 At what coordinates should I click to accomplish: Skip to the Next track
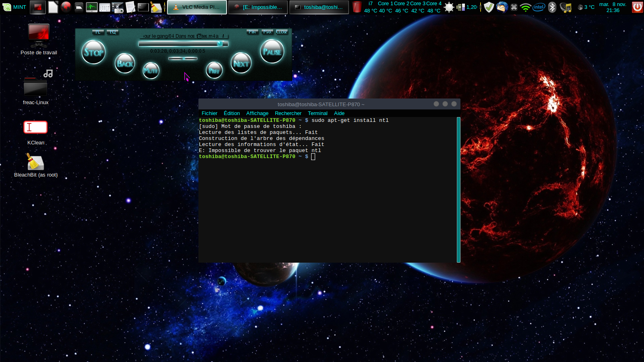click(241, 63)
